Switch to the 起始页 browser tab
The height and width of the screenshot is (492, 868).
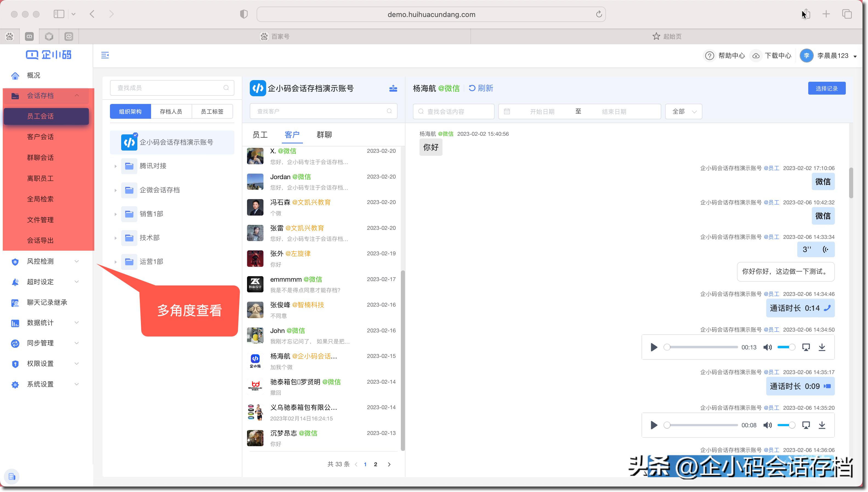(x=667, y=36)
